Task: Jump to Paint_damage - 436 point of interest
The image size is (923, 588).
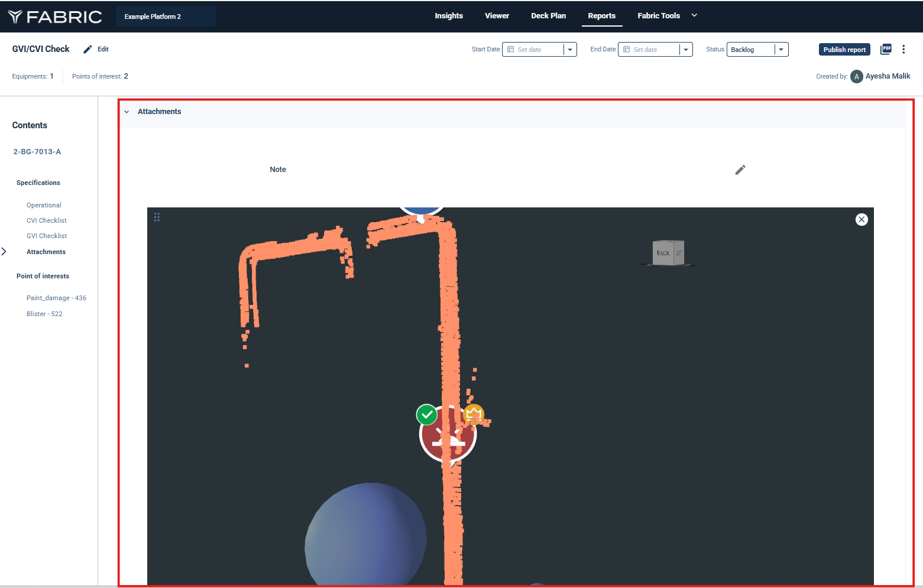Action: [x=56, y=298]
